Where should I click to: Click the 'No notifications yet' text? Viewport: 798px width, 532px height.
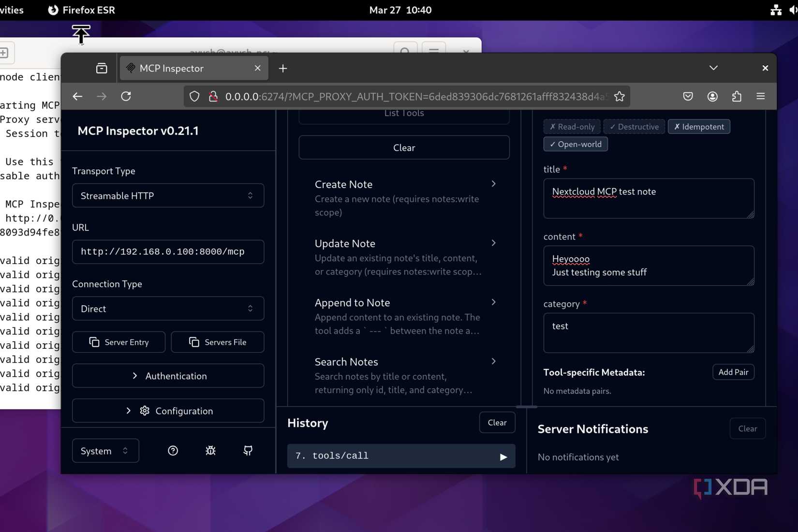coord(578,457)
